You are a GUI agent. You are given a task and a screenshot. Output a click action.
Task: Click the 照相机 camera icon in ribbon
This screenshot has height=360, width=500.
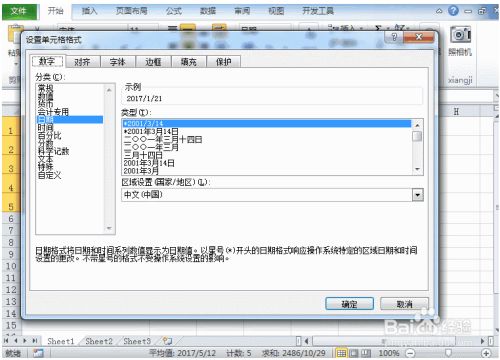pyautogui.click(x=460, y=35)
